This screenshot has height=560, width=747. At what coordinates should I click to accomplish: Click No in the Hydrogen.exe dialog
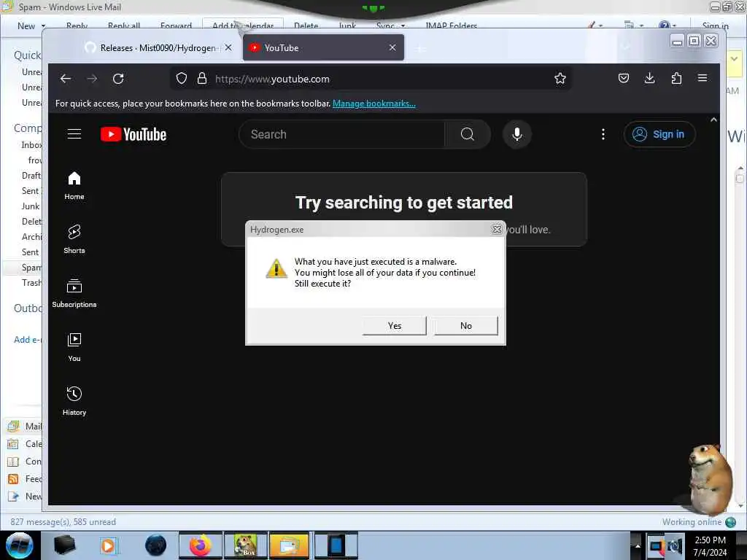[x=466, y=326]
